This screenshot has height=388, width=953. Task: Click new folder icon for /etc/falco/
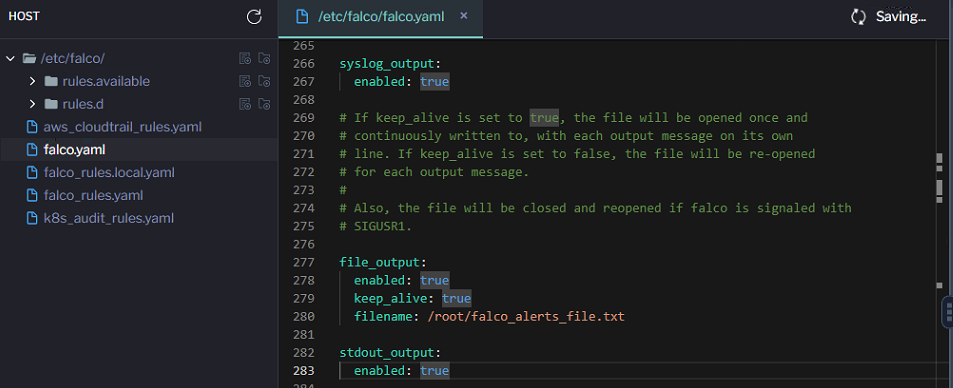pos(264,58)
